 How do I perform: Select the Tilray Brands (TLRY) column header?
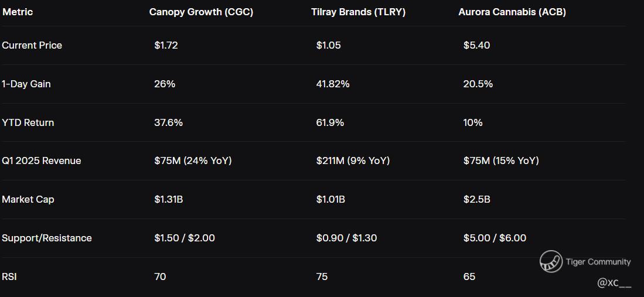[x=358, y=12]
